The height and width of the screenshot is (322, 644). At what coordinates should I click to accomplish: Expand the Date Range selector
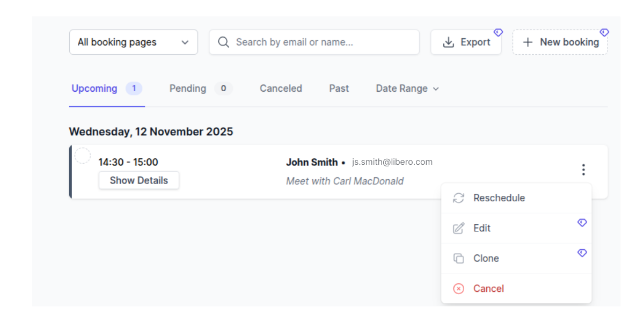coord(407,89)
